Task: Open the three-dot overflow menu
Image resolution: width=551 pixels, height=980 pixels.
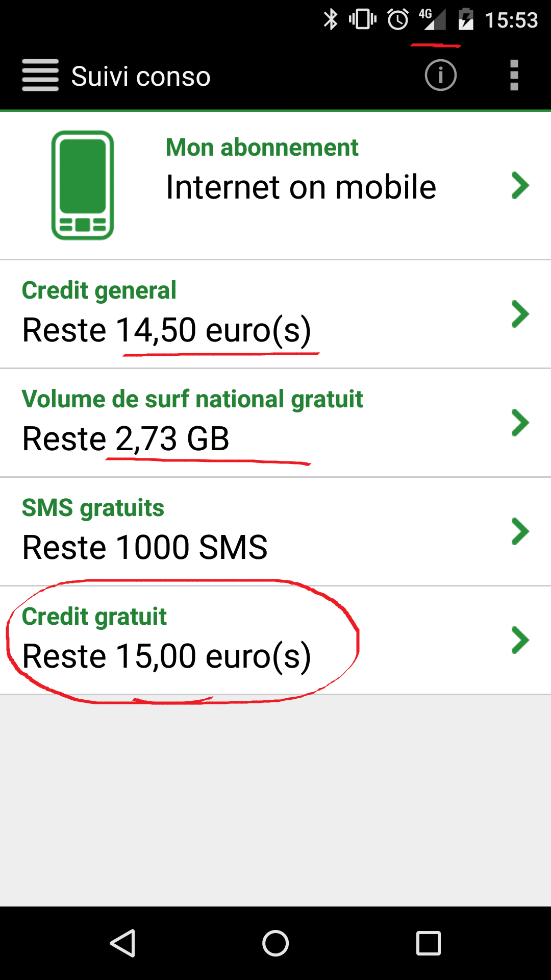Action: pyautogui.click(x=514, y=76)
